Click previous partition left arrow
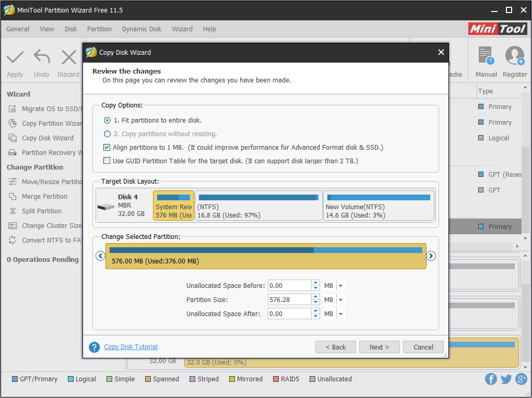 point(100,256)
